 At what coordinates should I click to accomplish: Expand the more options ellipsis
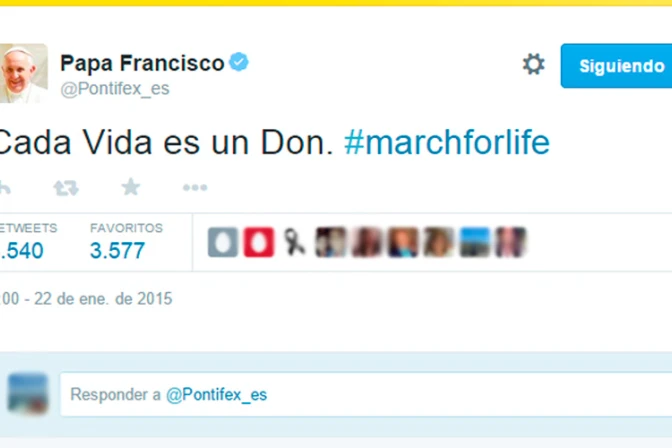click(195, 187)
